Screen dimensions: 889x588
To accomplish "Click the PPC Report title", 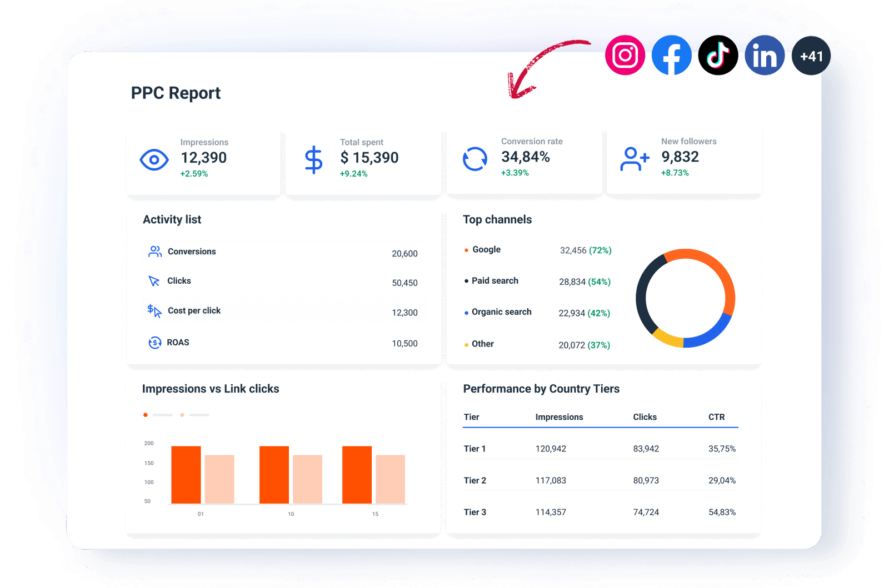I will point(176,93).
